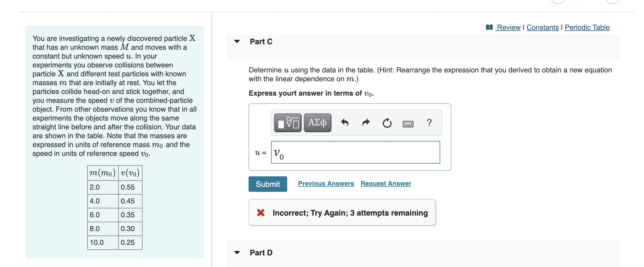
Task: Click the Part D heading
Action: pyautogui.click(x=261, y=253)
